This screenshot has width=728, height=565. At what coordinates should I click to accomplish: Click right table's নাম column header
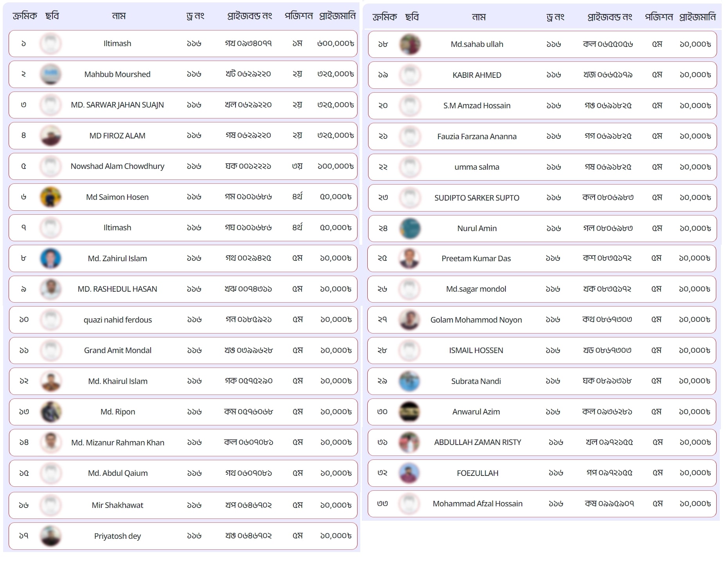point(479,17)
